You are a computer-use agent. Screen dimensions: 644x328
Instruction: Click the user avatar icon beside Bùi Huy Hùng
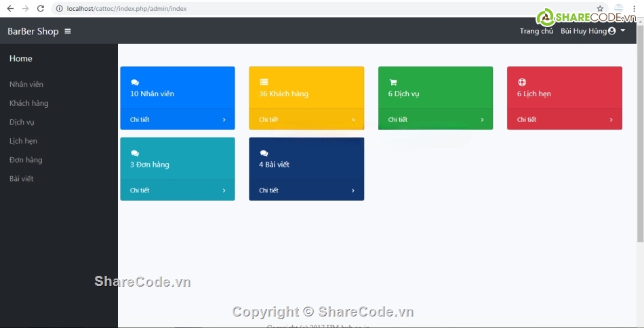(x=611, y=30)
